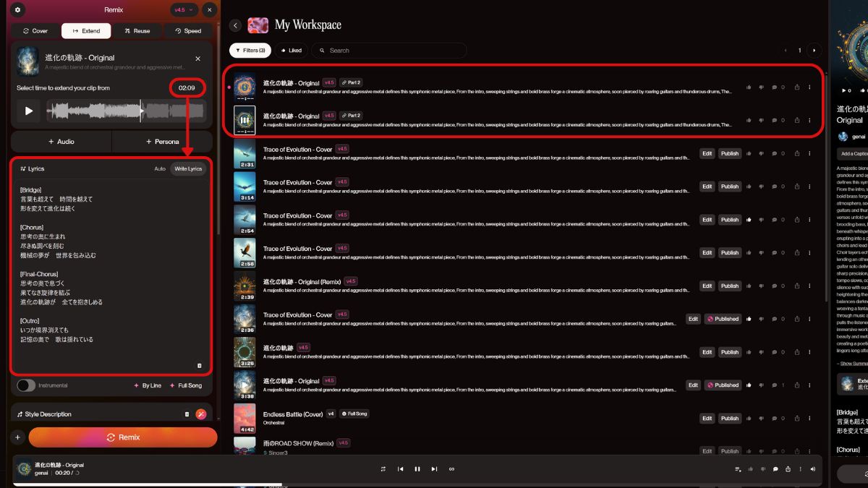
Task: Open more options for Endless Battle (Cover)
Action: pos(809,419)
